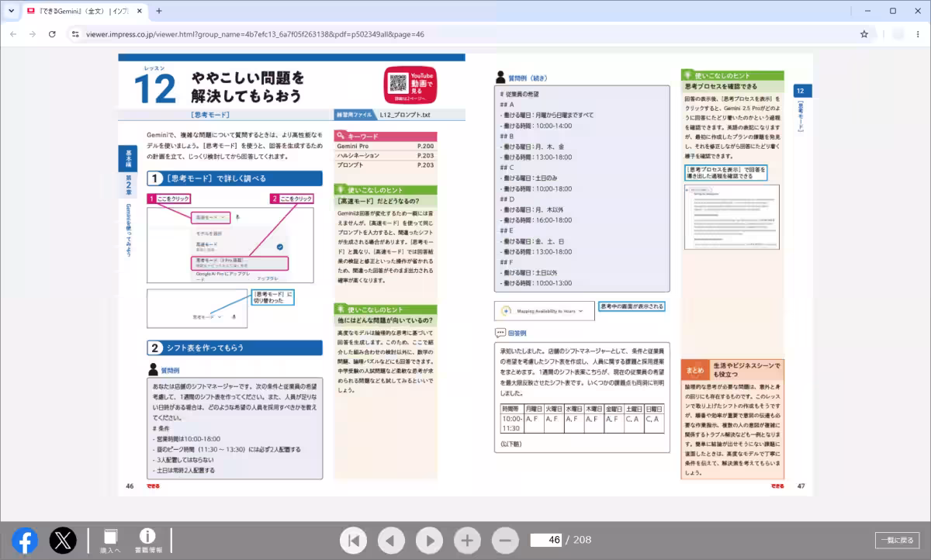Close the できるGemini browser tab
This screenshot has height=560, width=931.
point(139,11)
